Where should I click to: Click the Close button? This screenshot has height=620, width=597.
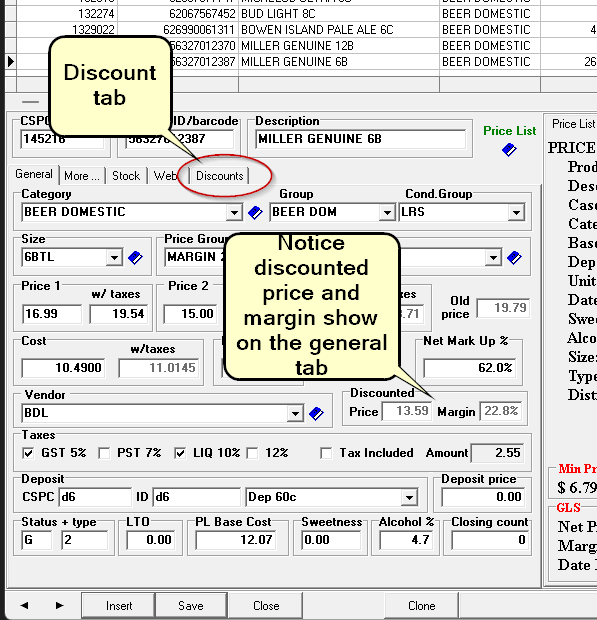266,606
